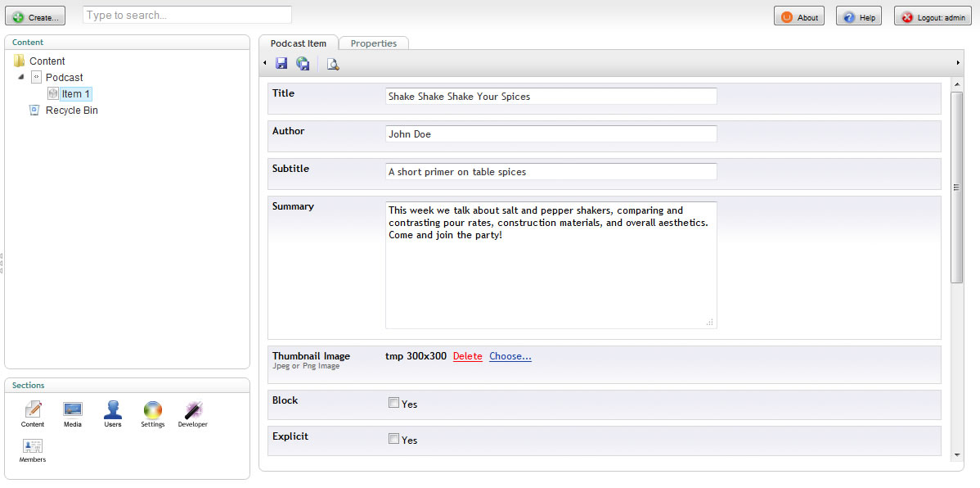Click the toolbar left scroll arrow
Viewport: 980px width, 488px height.
[265, 62]
